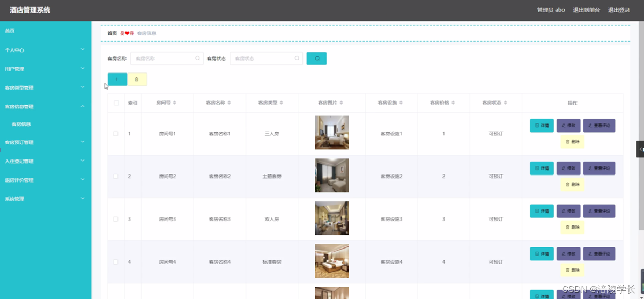Expand 系统管理 sidebar menu chevron
The height and width of the screenshot is (299, 644).
click(x=83, y=199)
